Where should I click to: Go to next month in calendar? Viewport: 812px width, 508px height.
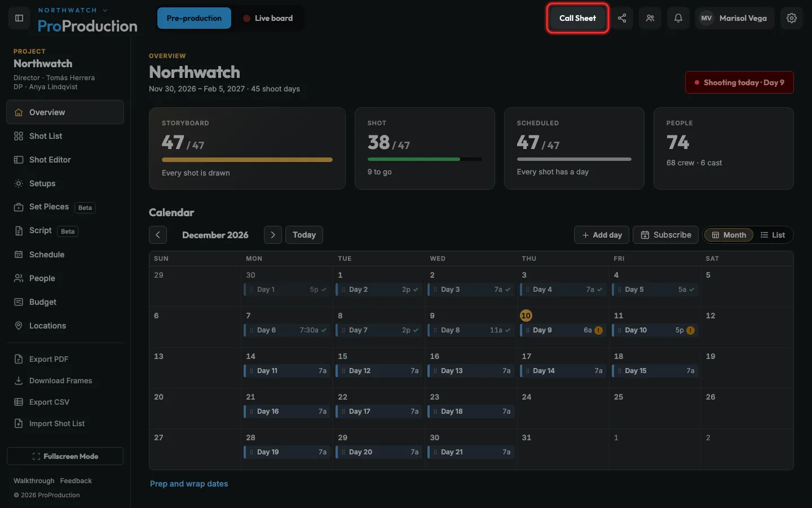[273, 235]
